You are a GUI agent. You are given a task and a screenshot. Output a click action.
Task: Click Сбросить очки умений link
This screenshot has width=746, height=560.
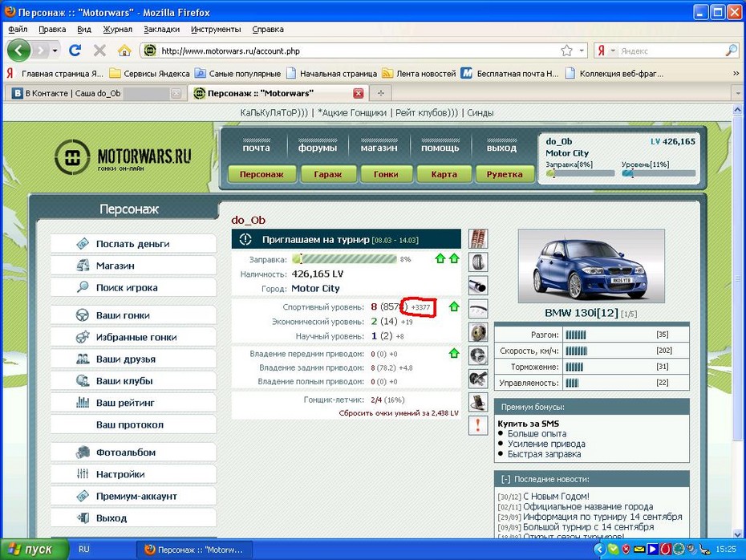(399, 413)
